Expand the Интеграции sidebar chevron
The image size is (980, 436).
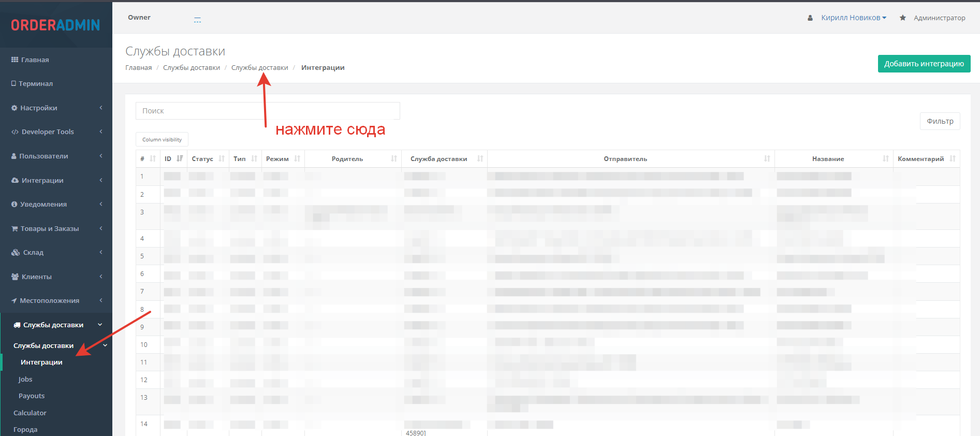[x=101, y=180]
